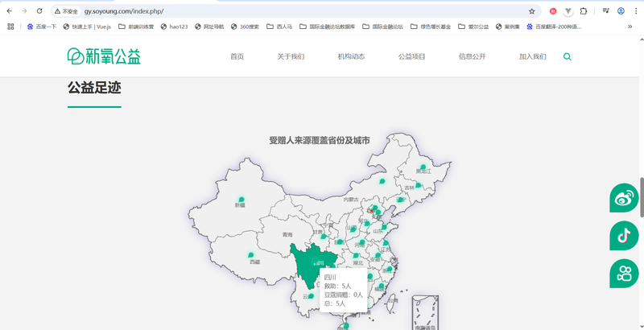
Task: Open the Weibo floating share icon
Action: (624, 197)
